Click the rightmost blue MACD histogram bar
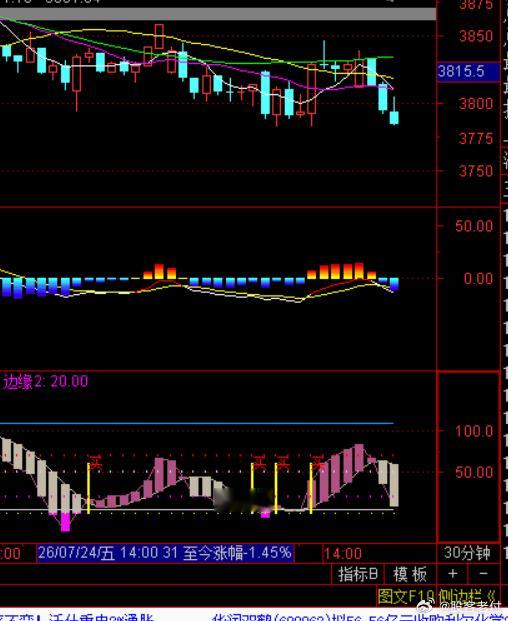The width and height of the screenshot is (508, 621). (394, 284)
